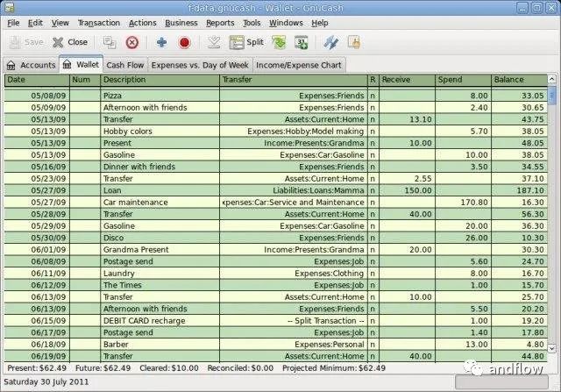Select the Loan transaction description cell
Viewport: 561px width, 392px height.
click(x=158, y=189)
